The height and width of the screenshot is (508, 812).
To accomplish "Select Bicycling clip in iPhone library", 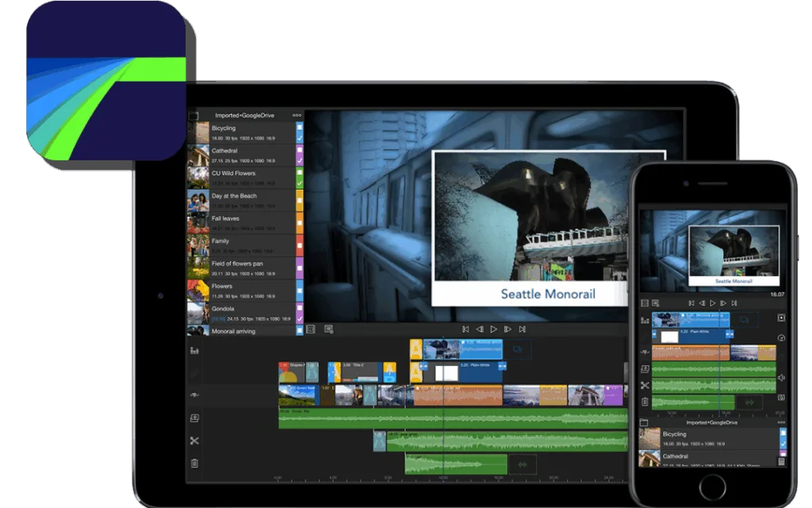I will 713,438.
